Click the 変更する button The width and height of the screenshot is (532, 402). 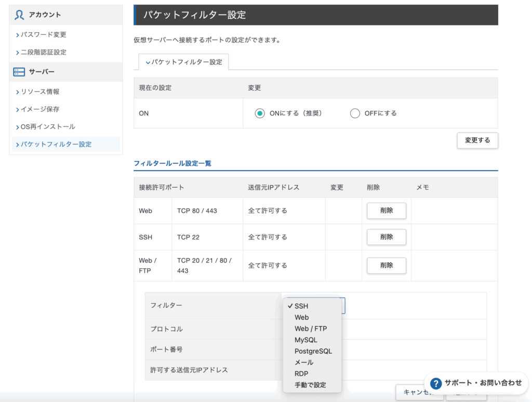[x=477, y=140]
